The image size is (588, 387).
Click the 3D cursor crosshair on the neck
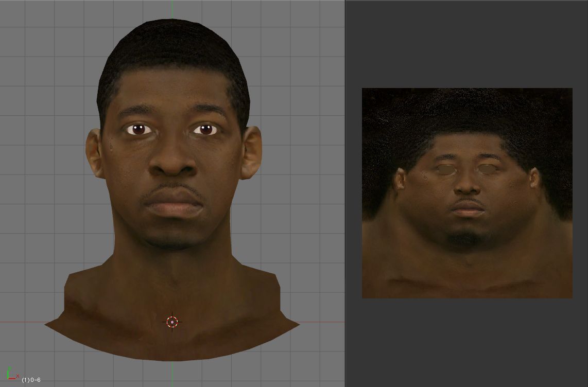(x=172, y=322)
